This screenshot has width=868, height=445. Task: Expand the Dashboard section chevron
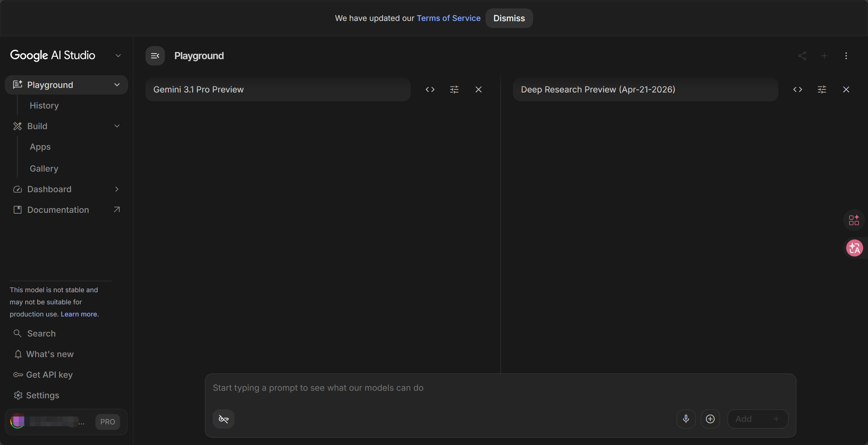pyautogui.click(x=117, y=189)
